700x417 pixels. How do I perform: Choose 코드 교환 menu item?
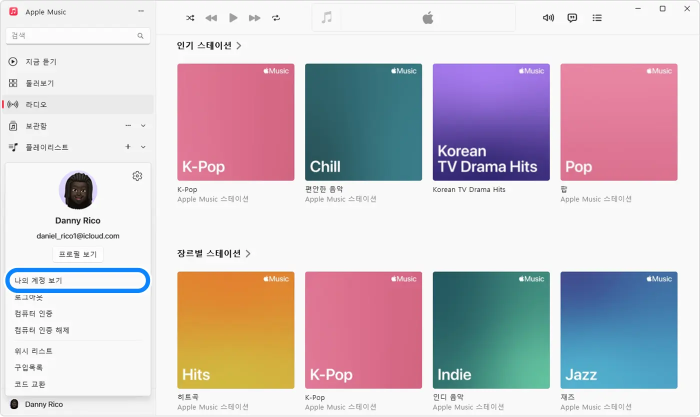(x=29, y=384)
